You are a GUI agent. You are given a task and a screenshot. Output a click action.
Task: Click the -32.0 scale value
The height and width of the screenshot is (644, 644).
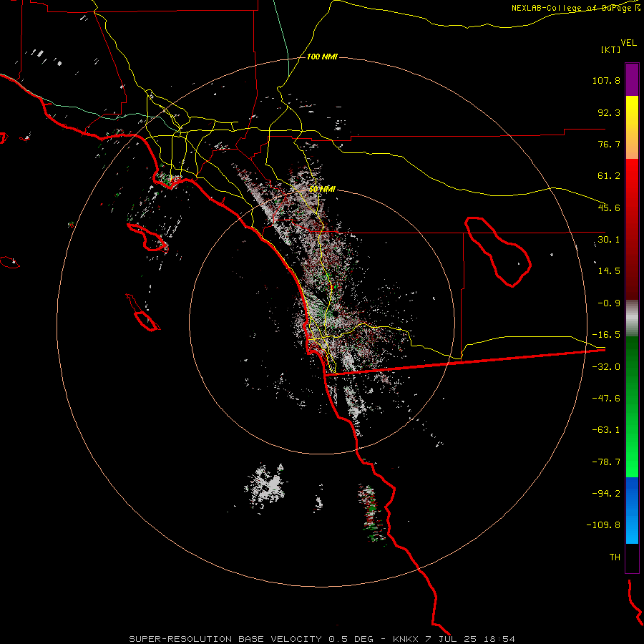[x=606, y=367]
